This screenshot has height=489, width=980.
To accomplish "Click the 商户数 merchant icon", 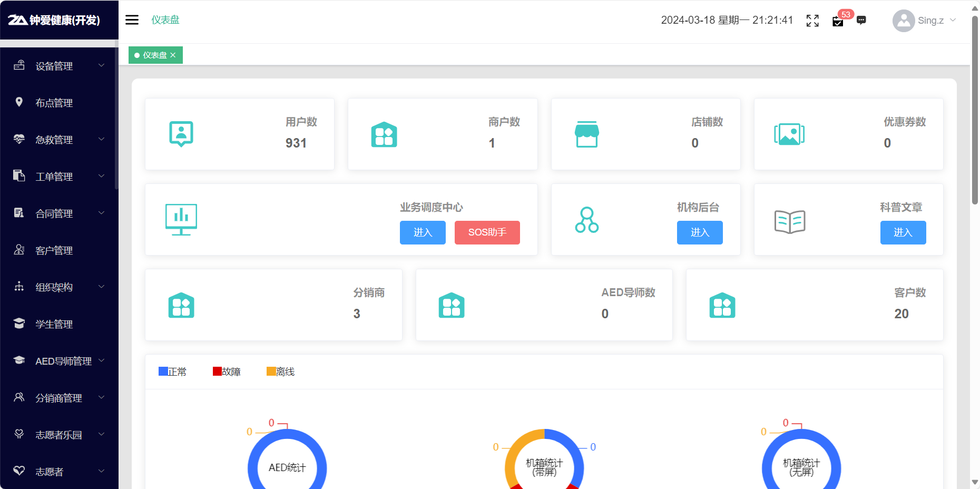I will (x=384, y=134).
